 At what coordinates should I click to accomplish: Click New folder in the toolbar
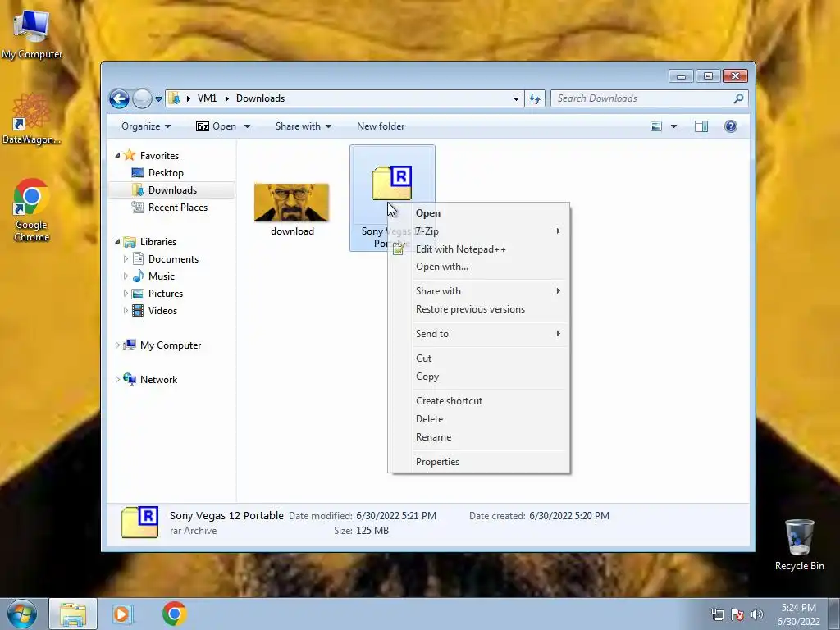(x=381, y=126)
